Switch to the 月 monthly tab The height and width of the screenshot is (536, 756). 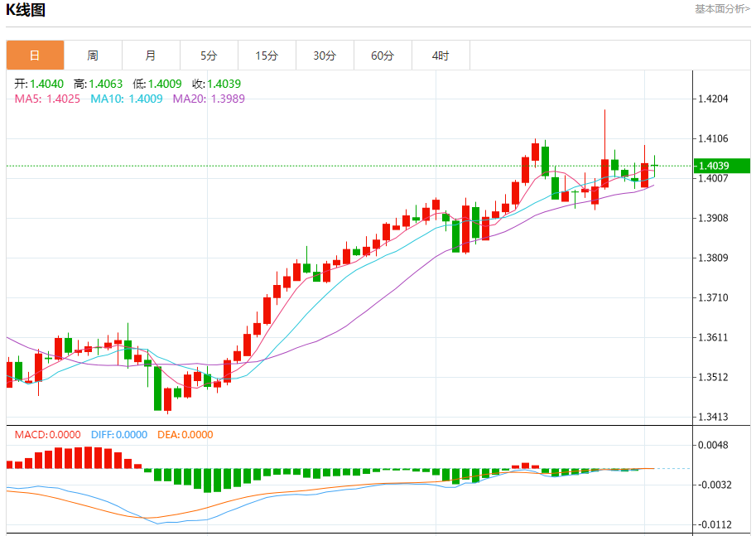click(x=151, y=56)
